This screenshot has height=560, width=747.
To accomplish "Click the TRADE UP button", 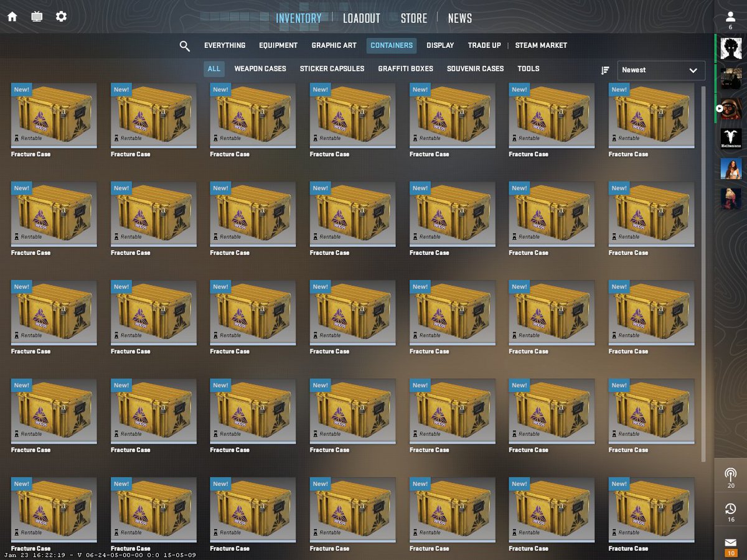I will pos(484,45).
